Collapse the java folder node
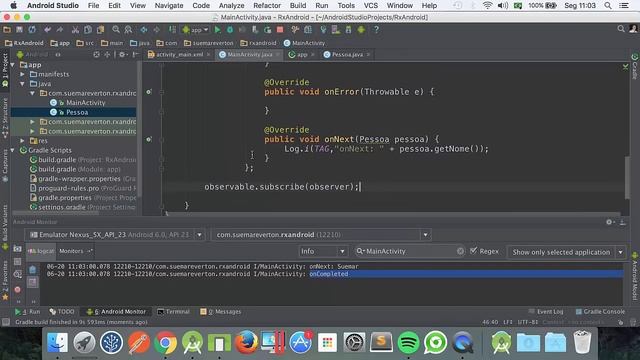This screenshot has height=360, width=640. click(x=22, y=84)
